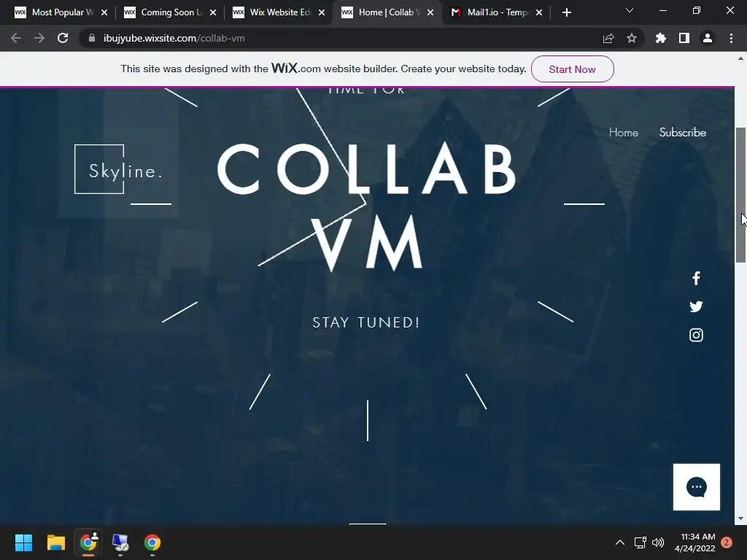The width and height of the screenshot is (747, 560).
Task: Click the Skyline logo box
Action: tap(99, 169)
